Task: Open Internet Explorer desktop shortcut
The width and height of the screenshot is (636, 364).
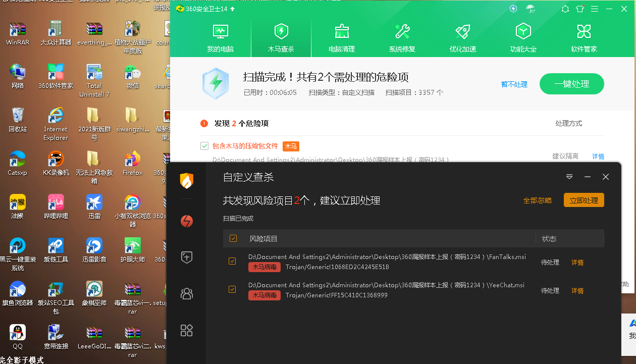Action: pyautogui.click(x=56, y=124)
